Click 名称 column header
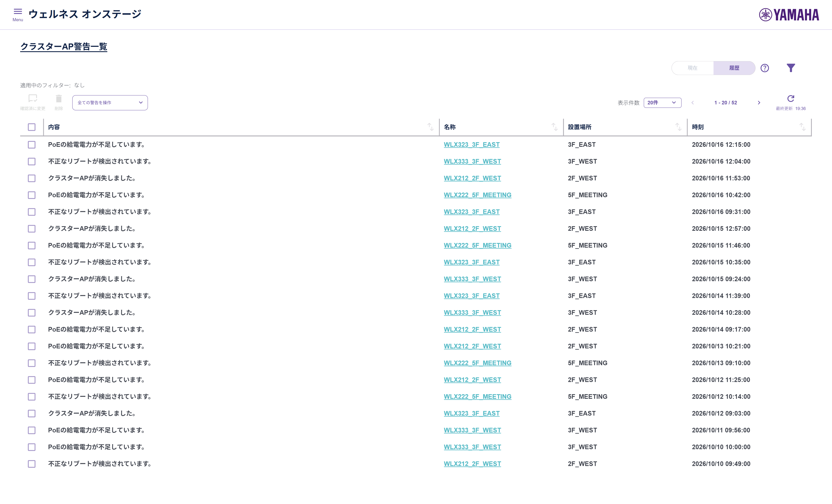832x504 pixels. click(x=449, y=127)
